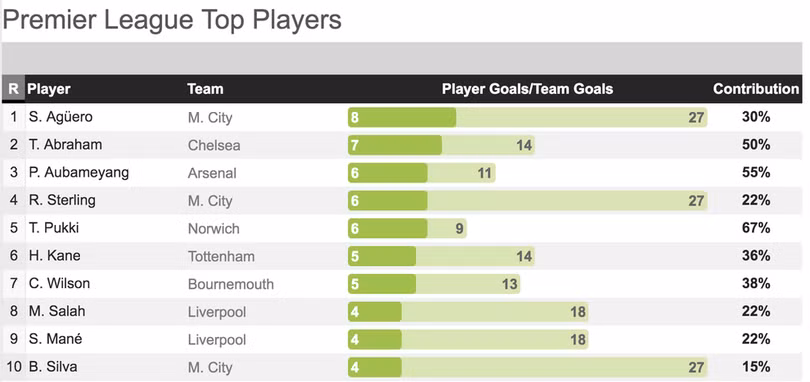Screen dimensions: 810x382
Task: Click Agüero's dark green 8-goal bar
Action: (402, 117)
